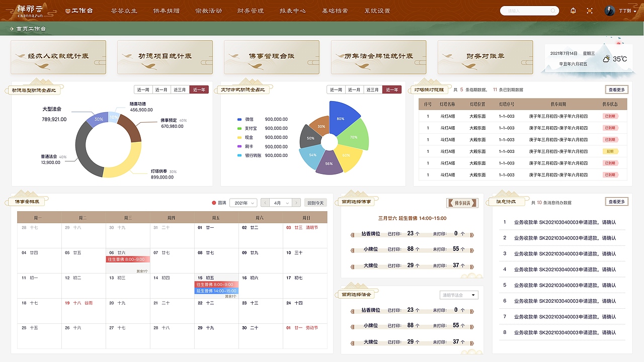This screenshot has height=362, width=644.
Task: Open the 芸芸众生 menu
Action: (x=124, y=11)
